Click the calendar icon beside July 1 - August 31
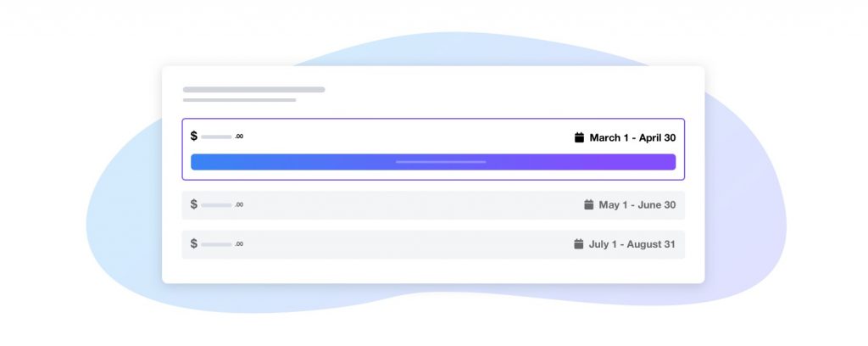Image resolution: width=868 pixels, height=346 pixels. point(579,244)
